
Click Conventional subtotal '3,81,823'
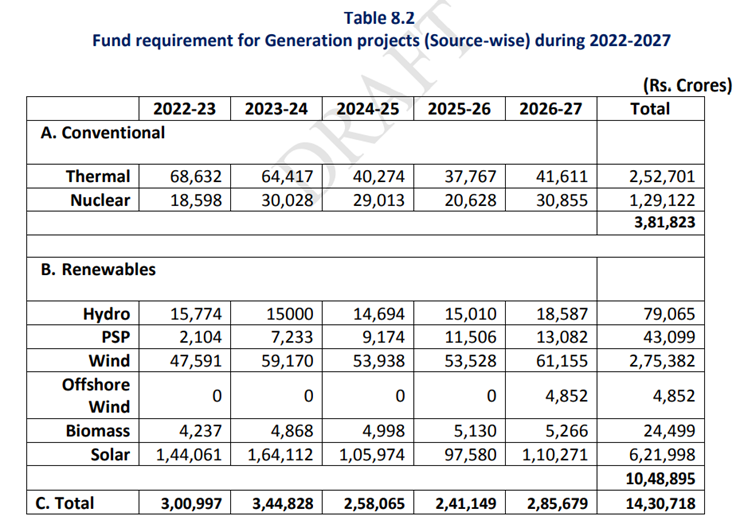pyautogui.click(x=664, y=222)
